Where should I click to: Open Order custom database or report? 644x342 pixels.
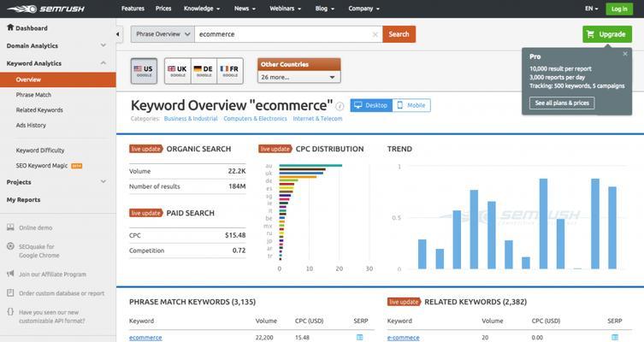pos(62,293)
